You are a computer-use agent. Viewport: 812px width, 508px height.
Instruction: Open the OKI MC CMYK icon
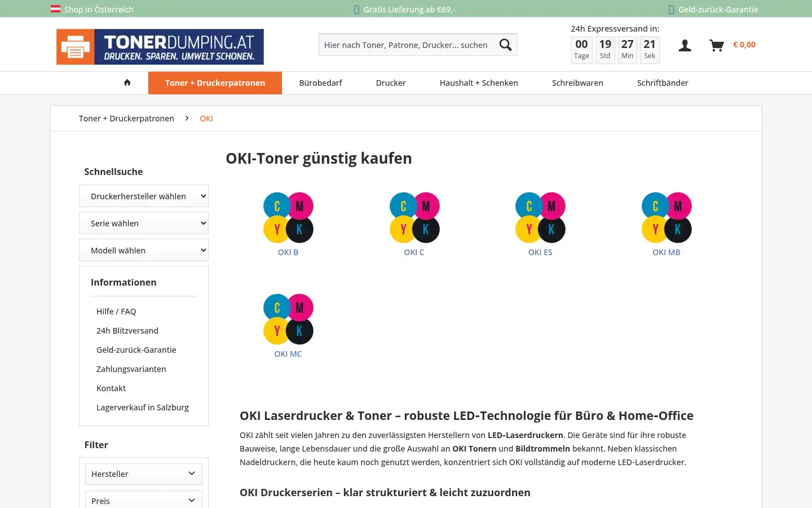pyautogui.click(x=288, y=319)
